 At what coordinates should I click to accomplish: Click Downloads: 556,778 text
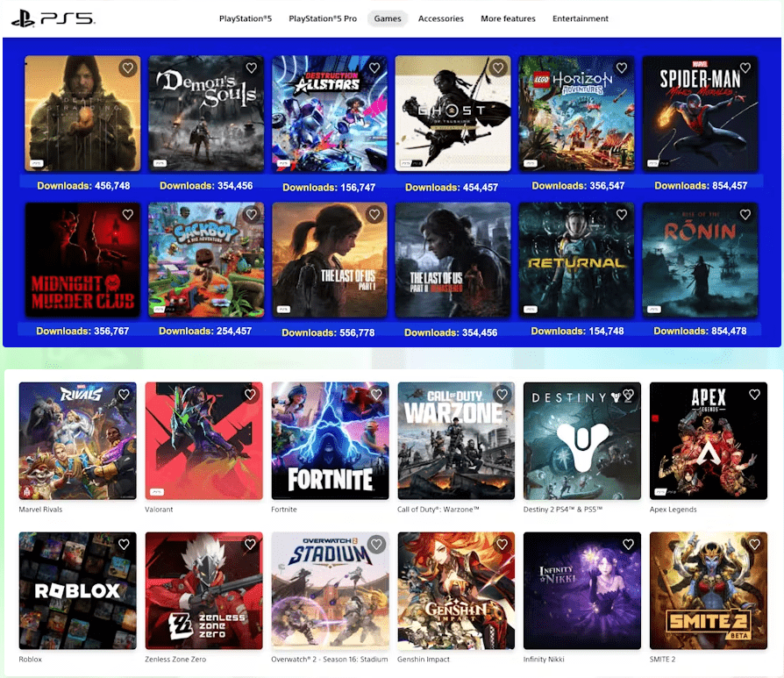328,333
